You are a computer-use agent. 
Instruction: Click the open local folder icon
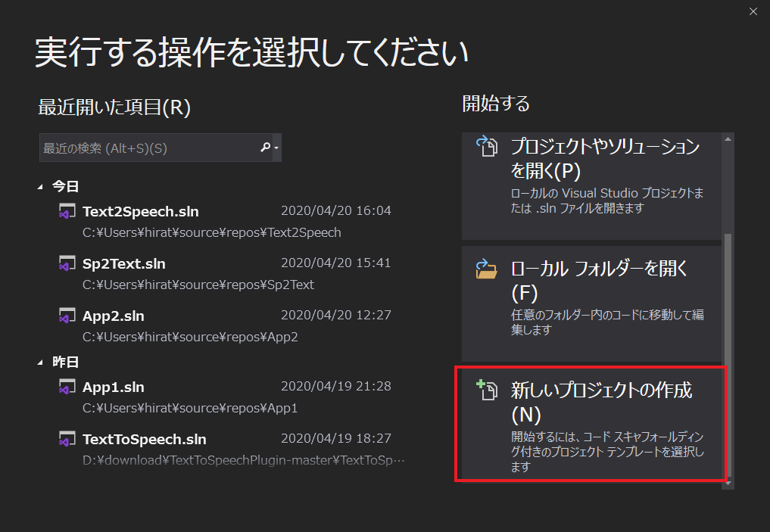(x=487, y=269)
